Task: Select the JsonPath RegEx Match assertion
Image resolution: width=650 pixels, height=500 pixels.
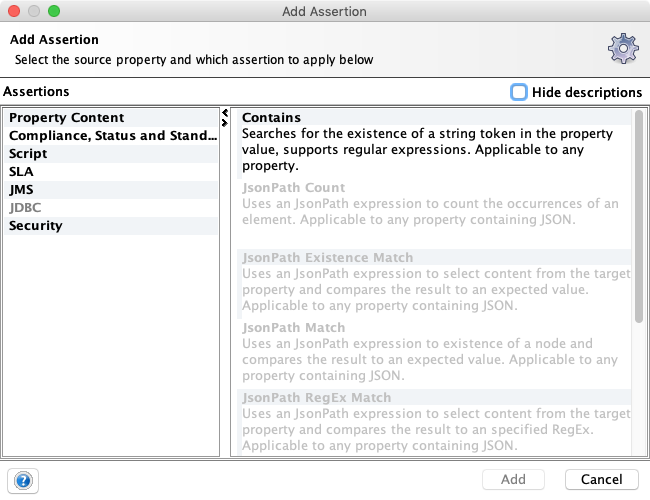Action: 316,398
